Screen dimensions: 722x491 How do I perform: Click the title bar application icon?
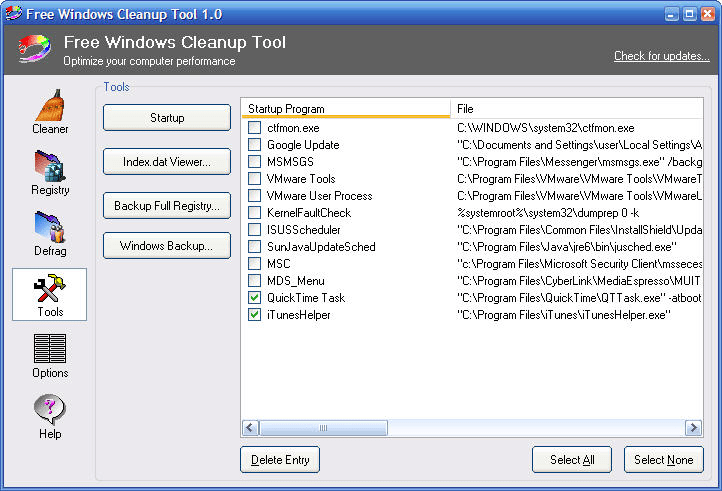click(x=13, y=13)
